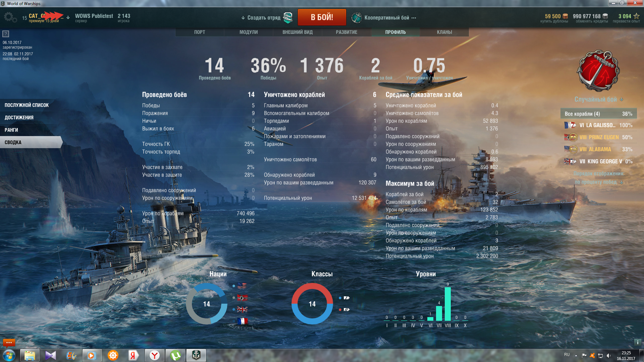The width and height of the screenshot is (644, 362).
Task: Start battle with В БОЙ! button
Action: (322, 17)
